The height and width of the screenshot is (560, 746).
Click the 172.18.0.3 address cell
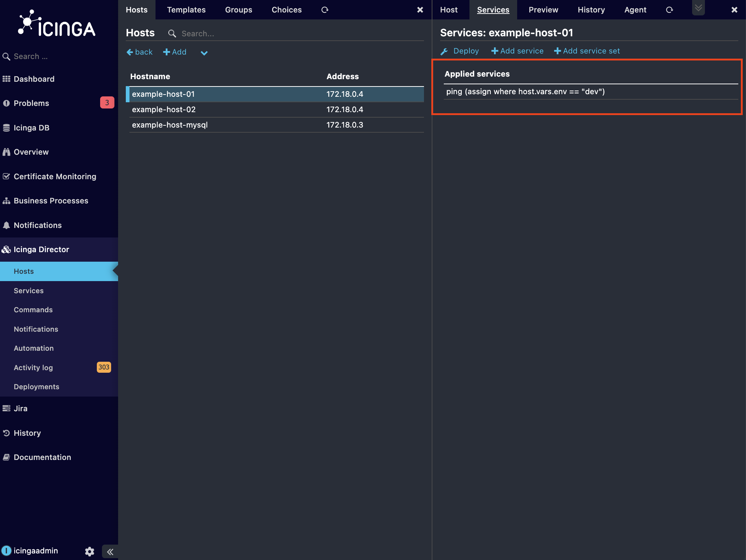pyautogui.click(x=345, y=125)
